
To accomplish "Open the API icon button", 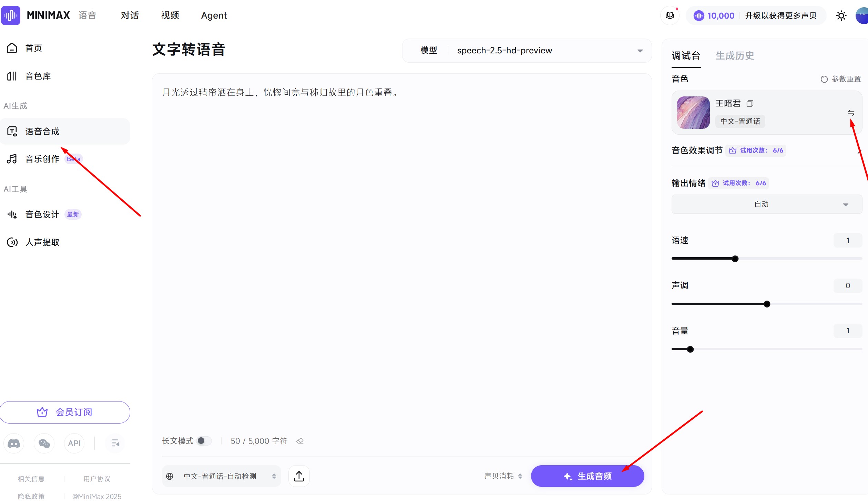I will [x=74, y=443].
